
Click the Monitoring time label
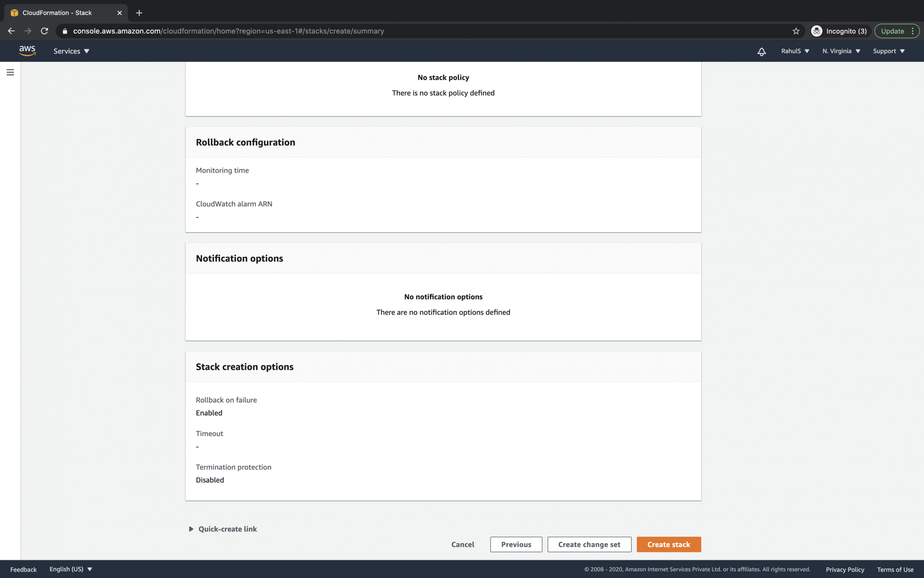point(222,170)
